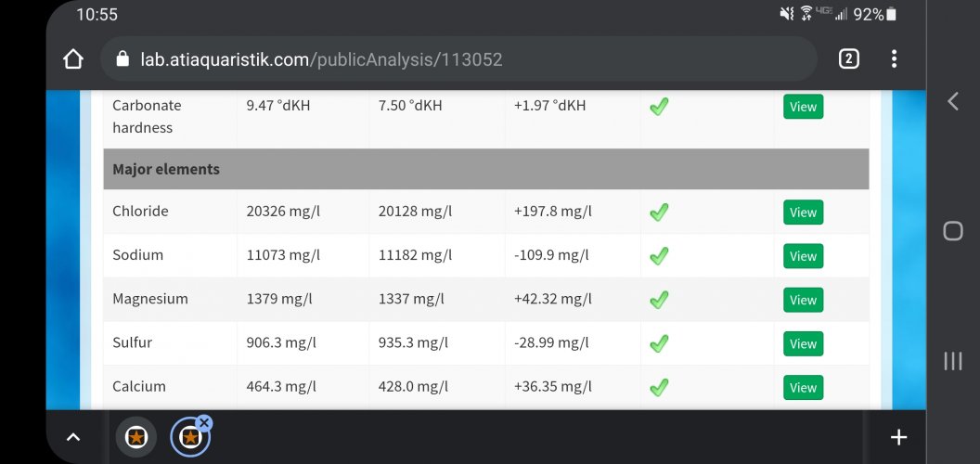Open Magnesium View button

(803, 300)
